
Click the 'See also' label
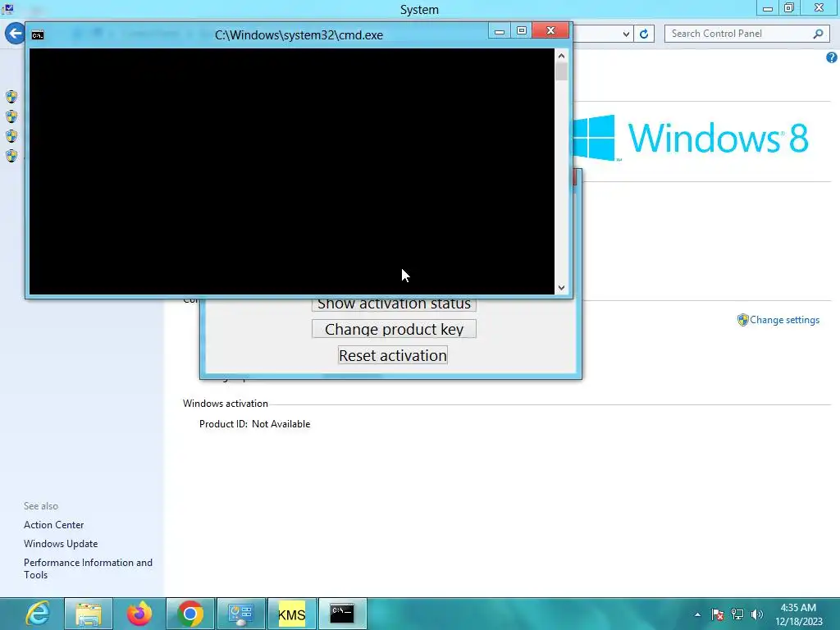coord(41,505)
